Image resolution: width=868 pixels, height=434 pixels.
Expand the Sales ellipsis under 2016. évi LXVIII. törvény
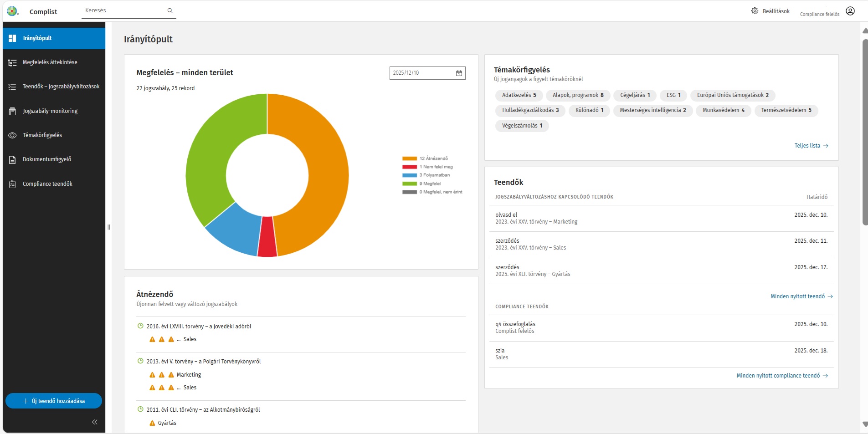[179, 340]
